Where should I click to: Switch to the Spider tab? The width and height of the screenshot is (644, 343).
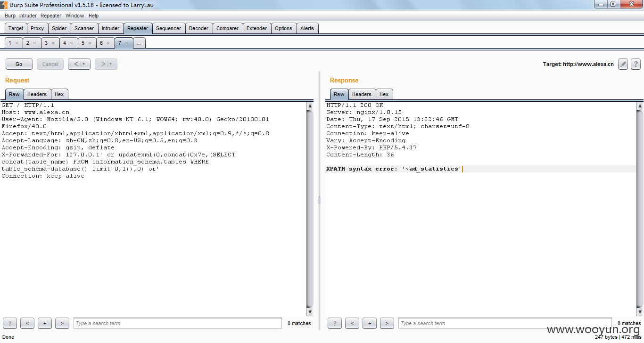(x=59, y=28)
